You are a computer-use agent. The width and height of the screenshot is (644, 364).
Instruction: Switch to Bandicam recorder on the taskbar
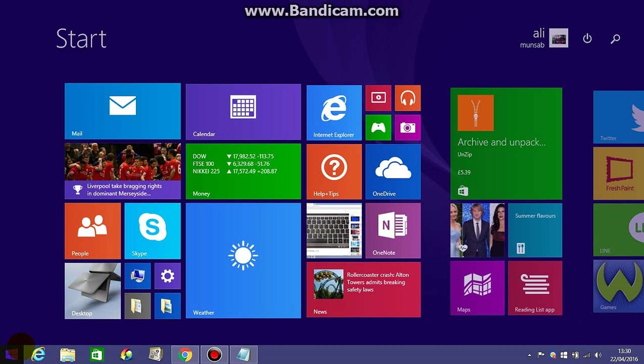(214, 354)
